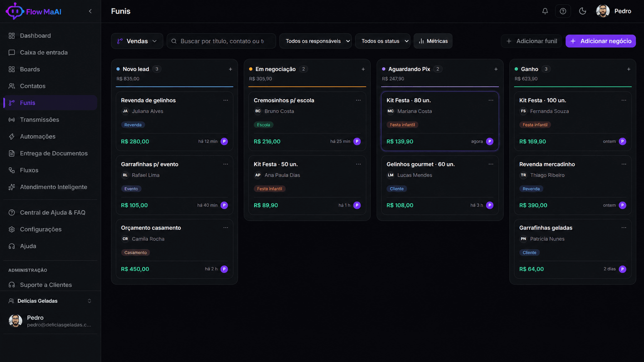This screenshot has width=644, height=362.
Task: Open options menu on Kit Festa · 80 un. card
Action: tap(491, 100)
